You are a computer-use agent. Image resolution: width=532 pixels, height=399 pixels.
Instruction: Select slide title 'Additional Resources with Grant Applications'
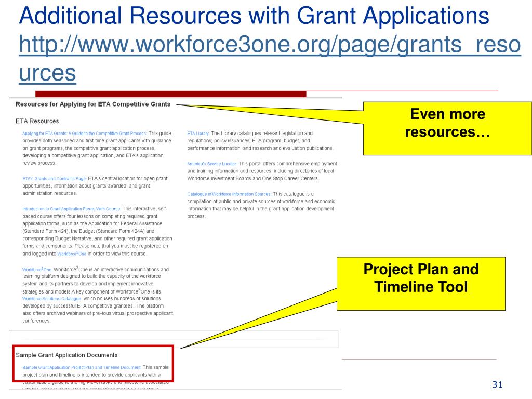(x=254, y=16)
